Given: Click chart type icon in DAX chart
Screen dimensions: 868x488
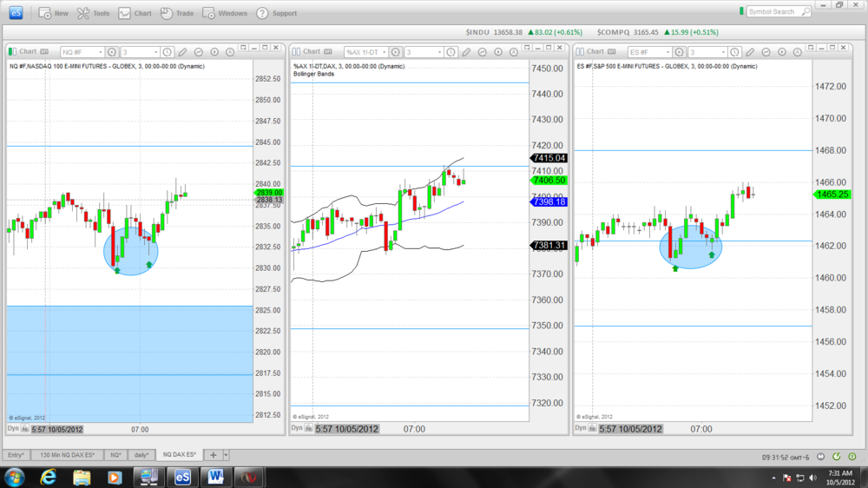Looking at the screenshot, I should pyautogui.click(x=296, y=51).
